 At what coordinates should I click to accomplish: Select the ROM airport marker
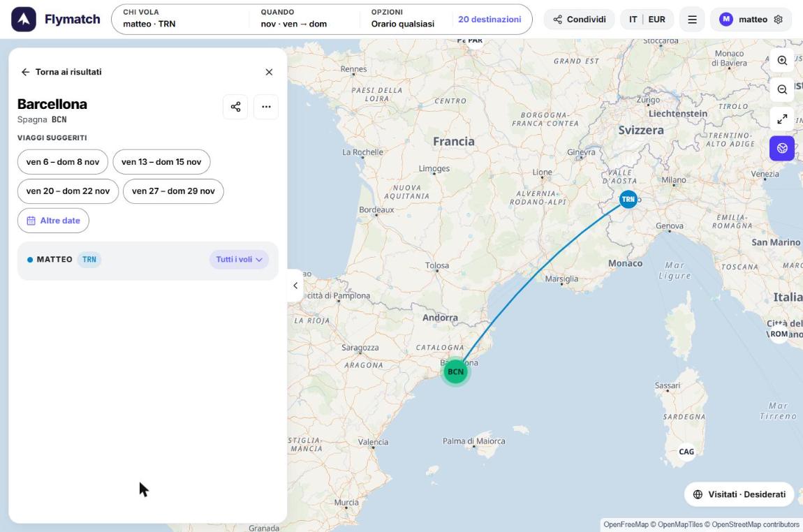[779, 334]
